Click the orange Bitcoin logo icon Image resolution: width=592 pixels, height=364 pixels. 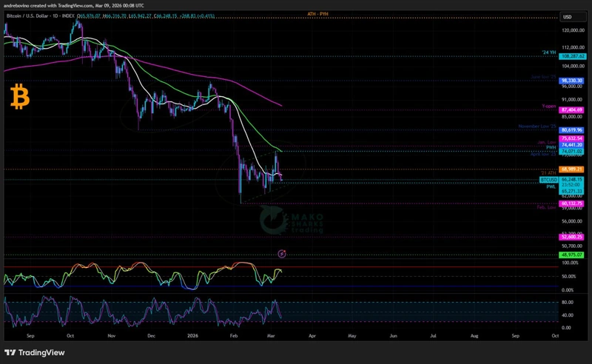tap(20, 97)
